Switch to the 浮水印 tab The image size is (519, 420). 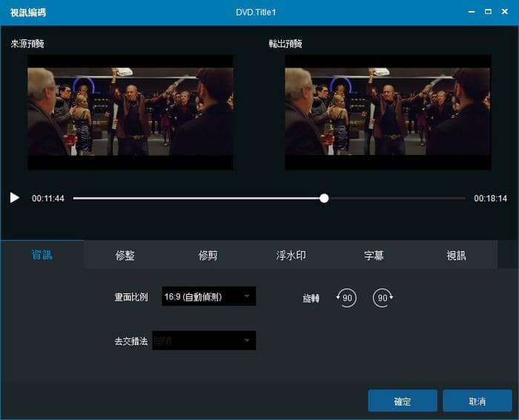pyautogui.click(x=291, y=256)
